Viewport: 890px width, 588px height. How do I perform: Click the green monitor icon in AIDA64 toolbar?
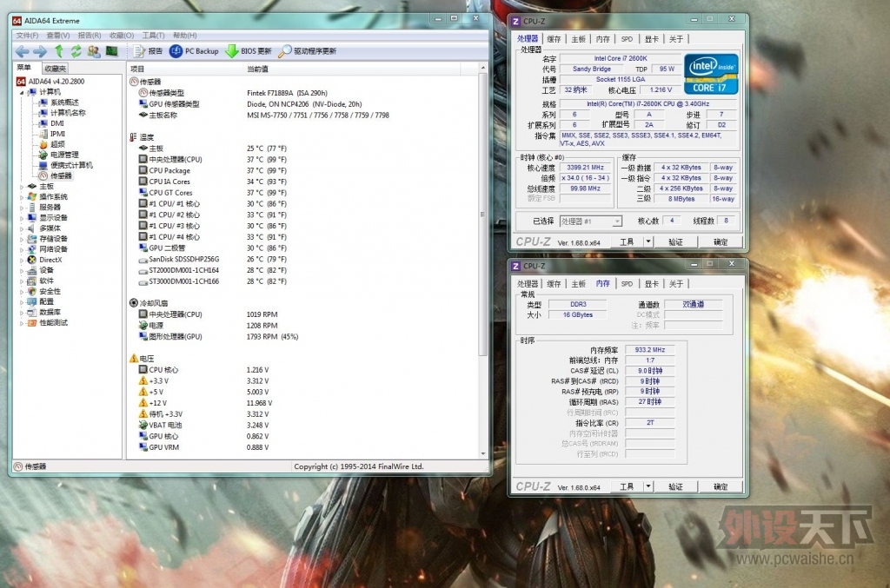point(111,51)
